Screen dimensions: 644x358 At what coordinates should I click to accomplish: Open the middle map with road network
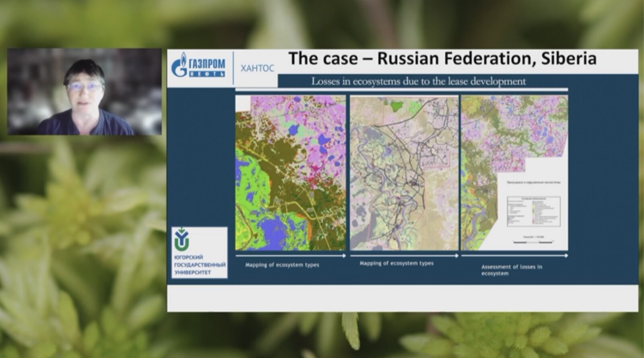click(404, 172)
